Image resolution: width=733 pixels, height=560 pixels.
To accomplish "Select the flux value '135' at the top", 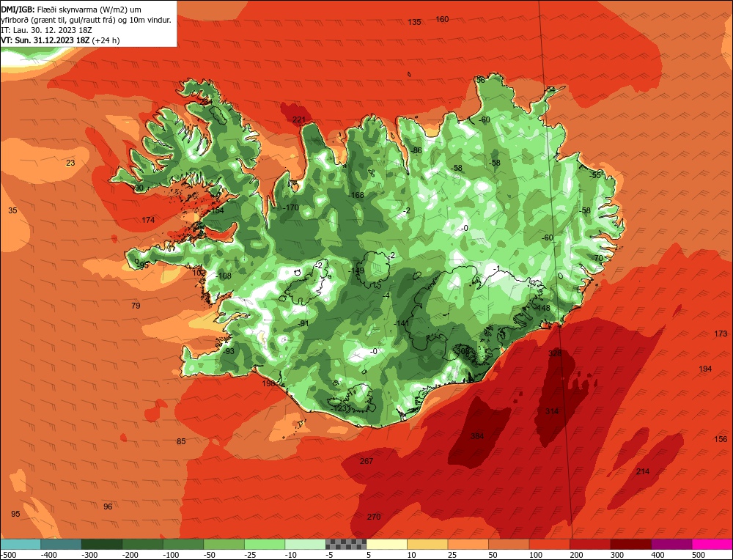I will pos(414,22).
